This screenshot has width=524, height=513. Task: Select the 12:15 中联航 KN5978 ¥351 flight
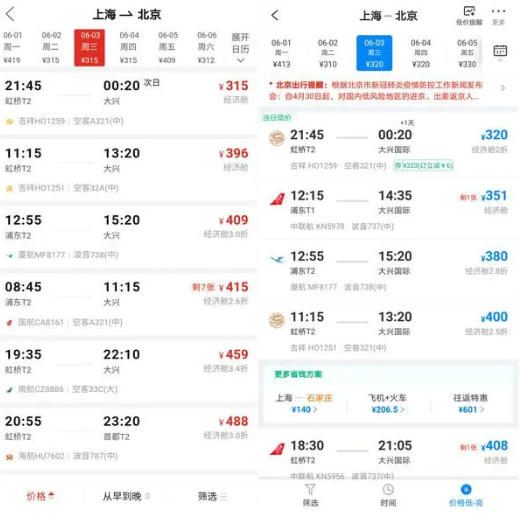(x=388, y=209)
